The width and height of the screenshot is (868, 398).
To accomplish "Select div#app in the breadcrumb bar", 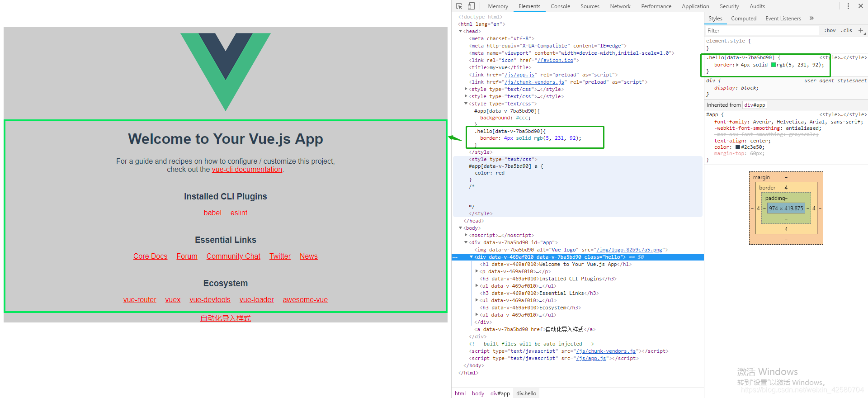I will pos(500,393).
